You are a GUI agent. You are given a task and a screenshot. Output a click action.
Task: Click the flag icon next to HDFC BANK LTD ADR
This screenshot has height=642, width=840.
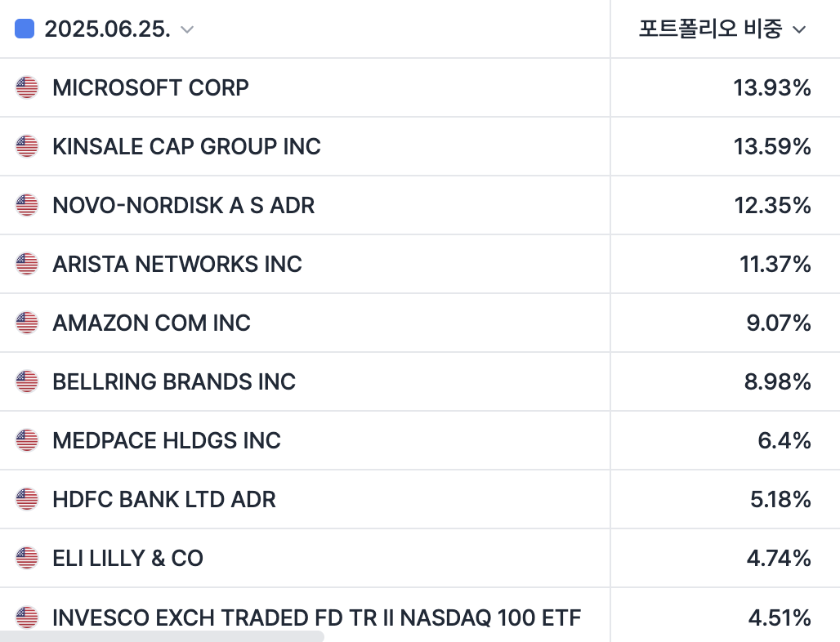tap(27, 499)
